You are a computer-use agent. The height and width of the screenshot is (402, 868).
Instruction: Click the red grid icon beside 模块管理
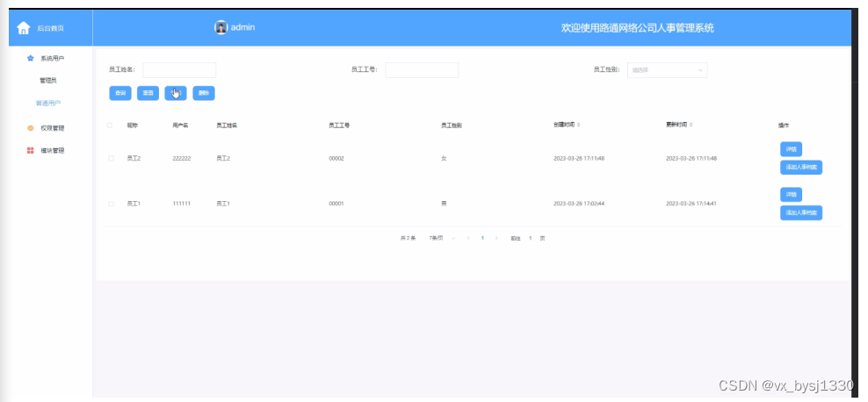pos(31,150)
